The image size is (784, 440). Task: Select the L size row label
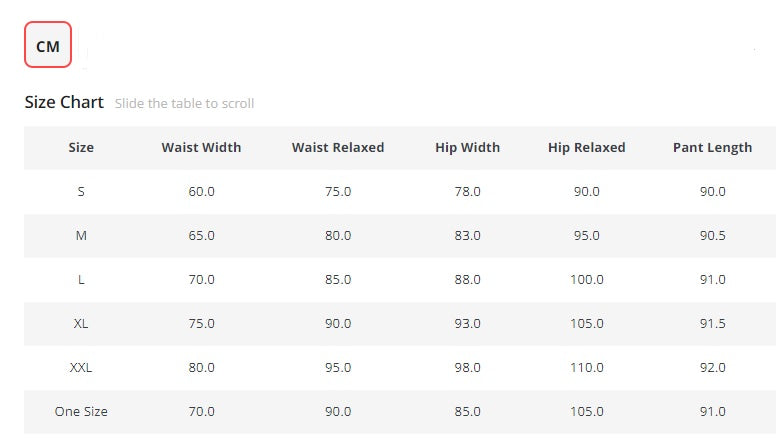pos(81,280)
